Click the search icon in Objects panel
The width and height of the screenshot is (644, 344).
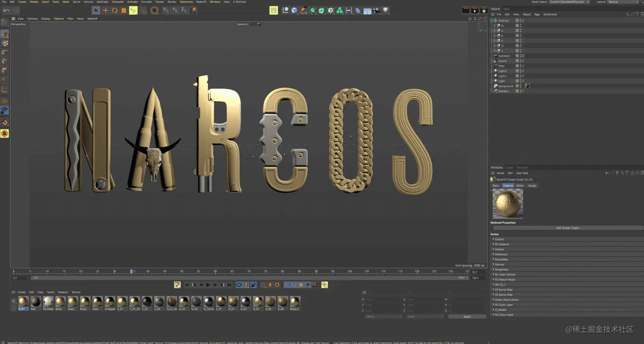[x=627, y=14]
